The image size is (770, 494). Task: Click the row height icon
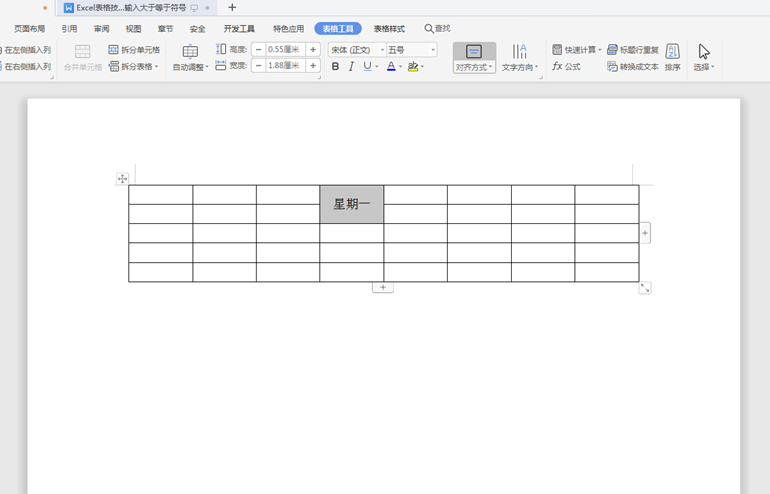[x=221, y=49]
